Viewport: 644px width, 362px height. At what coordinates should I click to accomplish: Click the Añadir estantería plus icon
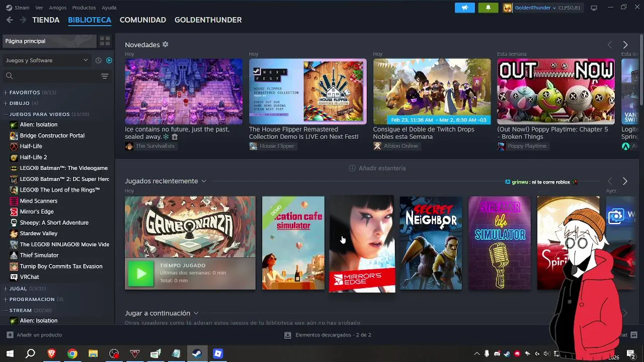coord(352,168)
